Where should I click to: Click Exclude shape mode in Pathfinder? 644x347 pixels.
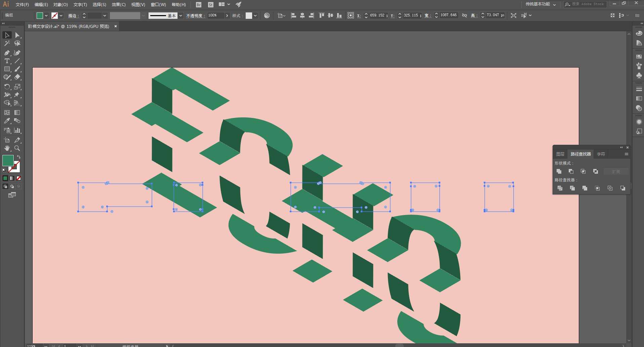pyautogui.click(x=595, y=171)
